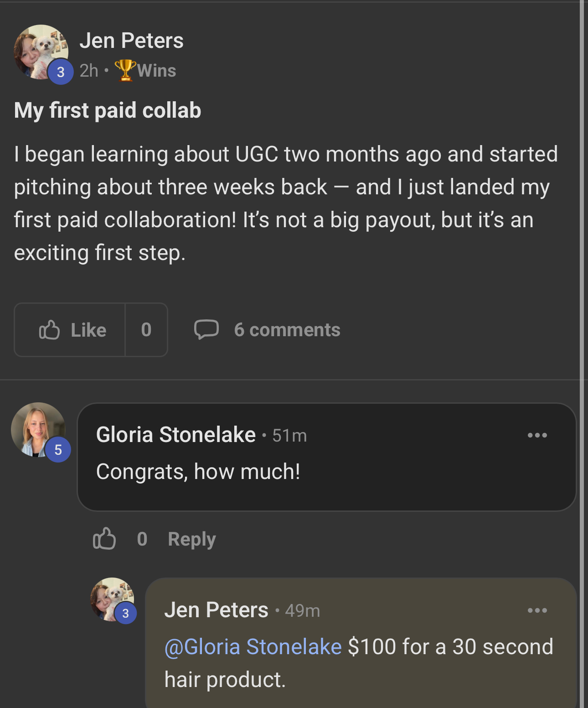Open Gloria Stonelake name in comment

coord(175,434)
